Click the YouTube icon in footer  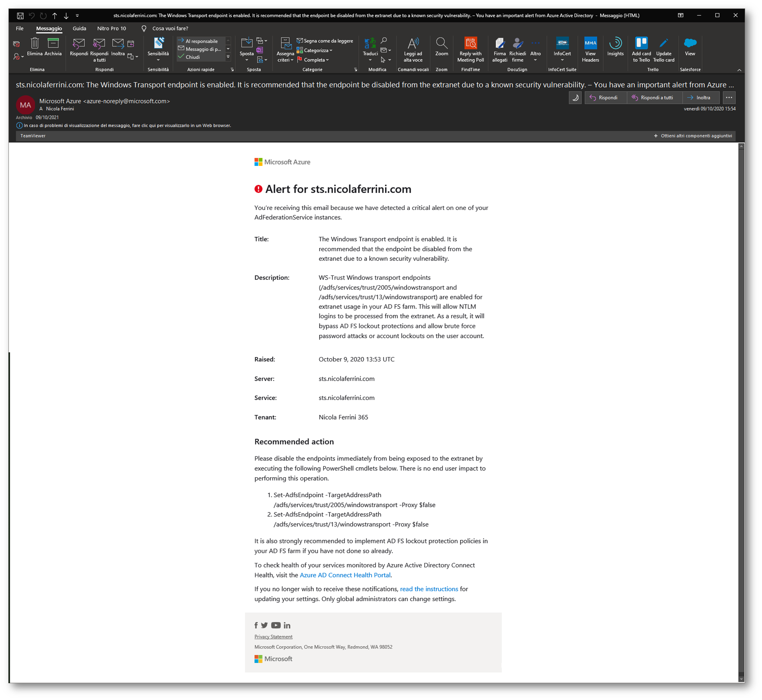[x=276, y=625]
